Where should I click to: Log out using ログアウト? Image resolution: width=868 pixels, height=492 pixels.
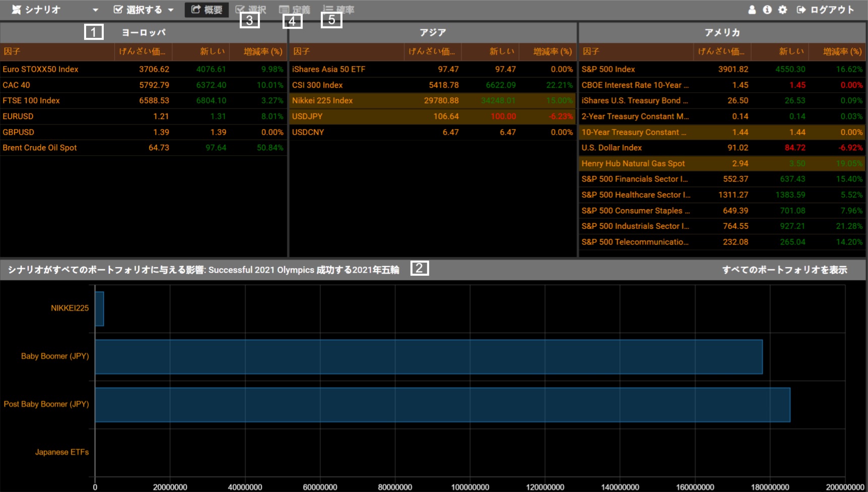point(825,10)
